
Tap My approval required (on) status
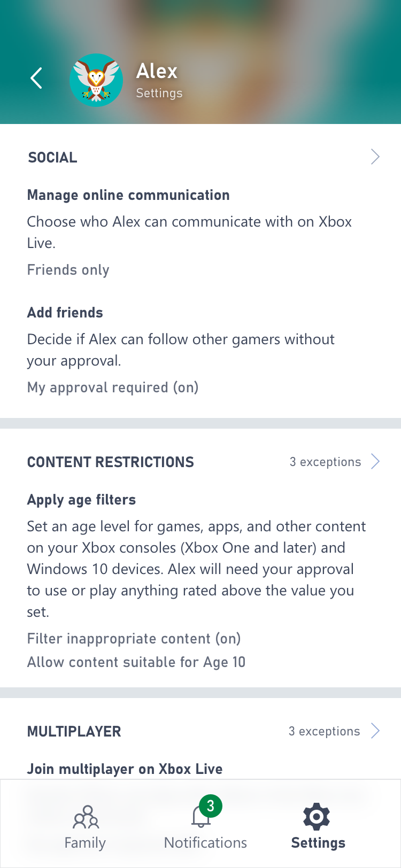tap(113, 387)
